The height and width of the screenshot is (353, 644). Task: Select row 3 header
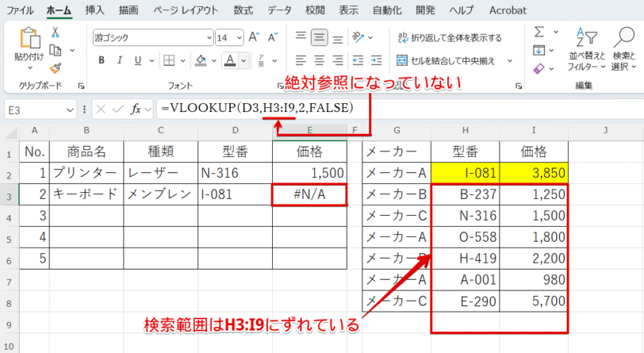pos(9,197)
